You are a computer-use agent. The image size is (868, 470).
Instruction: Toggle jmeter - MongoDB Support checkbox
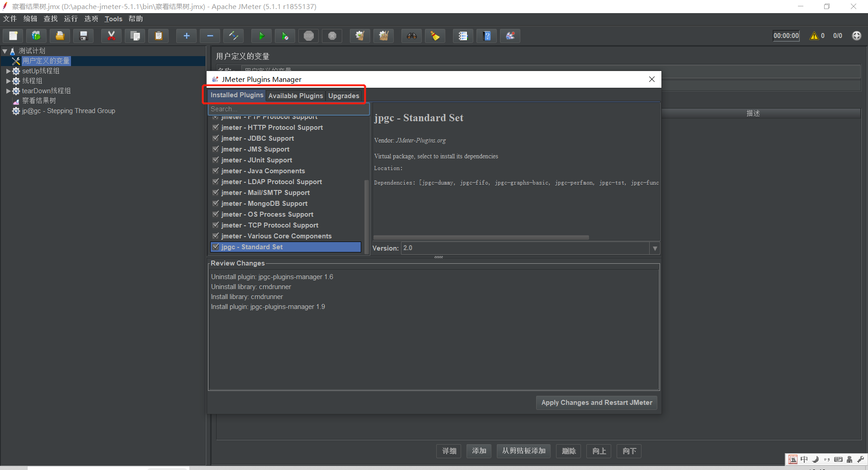[x=216, y=204]
